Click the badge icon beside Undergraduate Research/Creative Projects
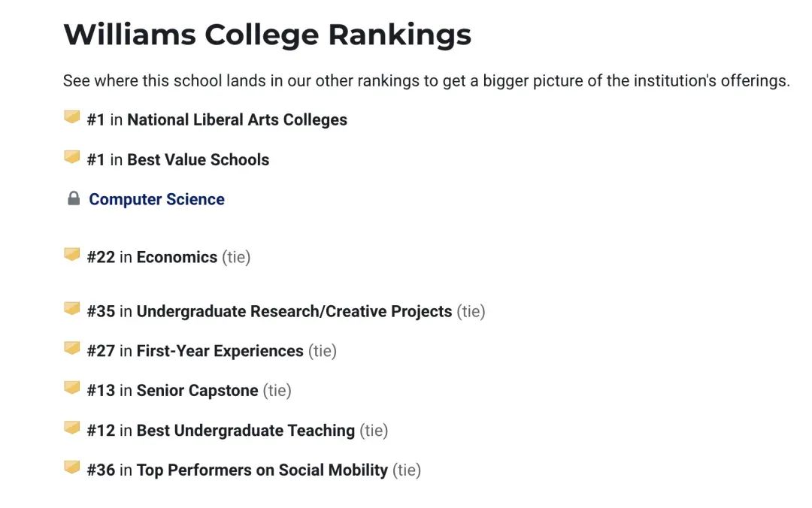Screen dimensions: 812x508 tap(72, 309)
